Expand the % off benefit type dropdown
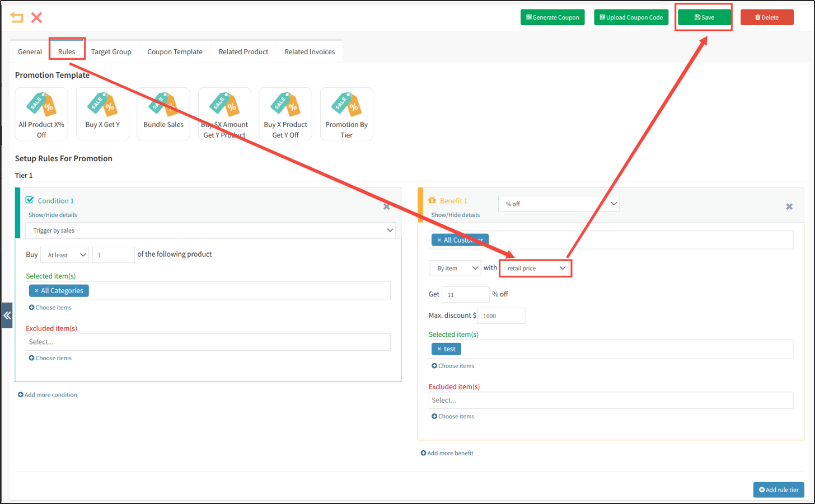This screenshot has width=815, height=504. tap(559, 204)
